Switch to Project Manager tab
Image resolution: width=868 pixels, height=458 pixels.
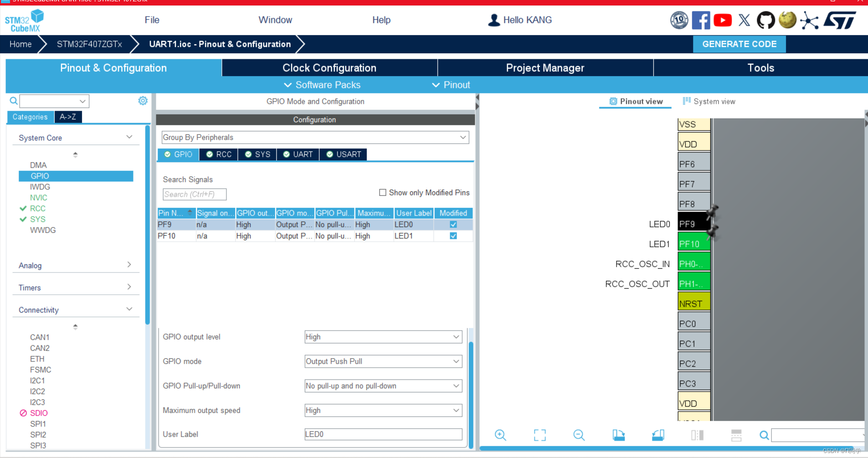point(545,68)
